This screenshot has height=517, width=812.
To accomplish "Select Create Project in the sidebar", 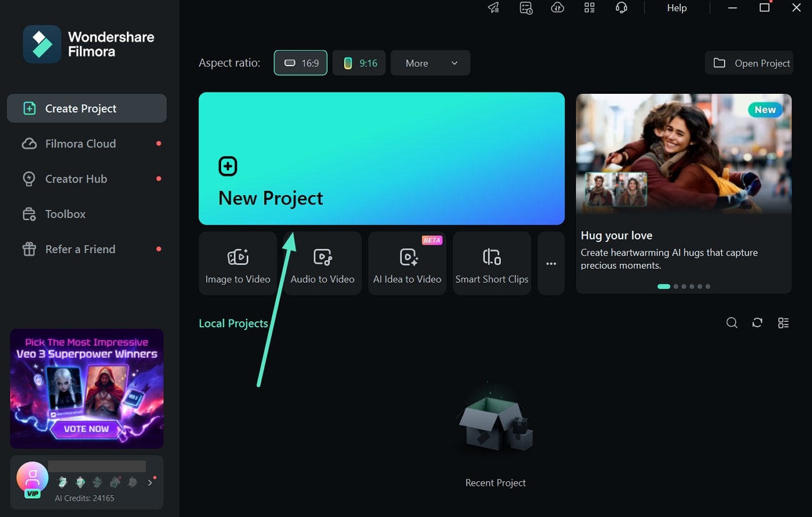I will pyautogui.click(x=87, y=108).
